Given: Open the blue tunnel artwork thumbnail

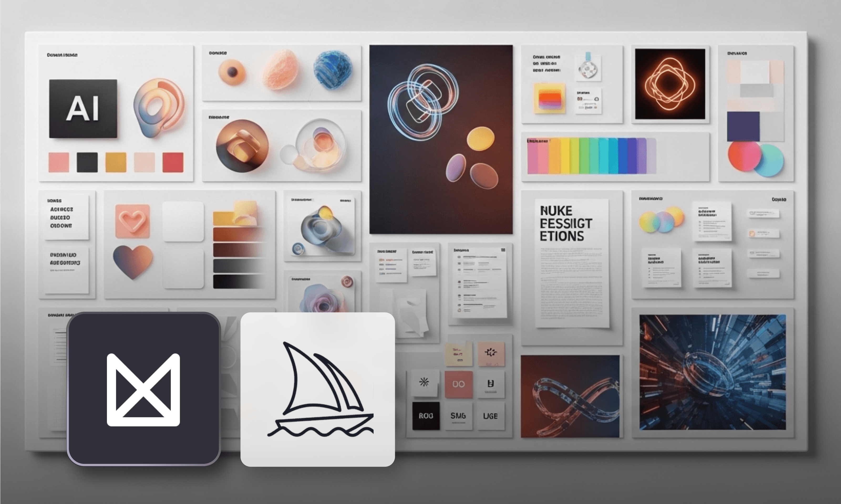Looking at the screenshot, I should click(712, 372).
